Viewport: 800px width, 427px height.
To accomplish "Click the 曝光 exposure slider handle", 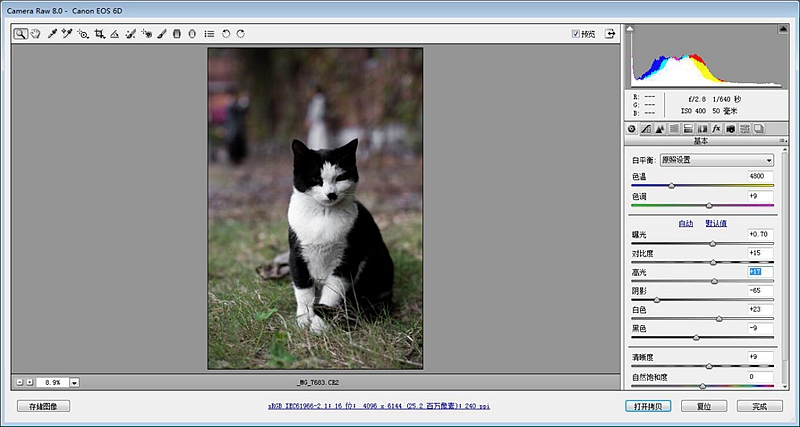I will (x=713, y=244).
